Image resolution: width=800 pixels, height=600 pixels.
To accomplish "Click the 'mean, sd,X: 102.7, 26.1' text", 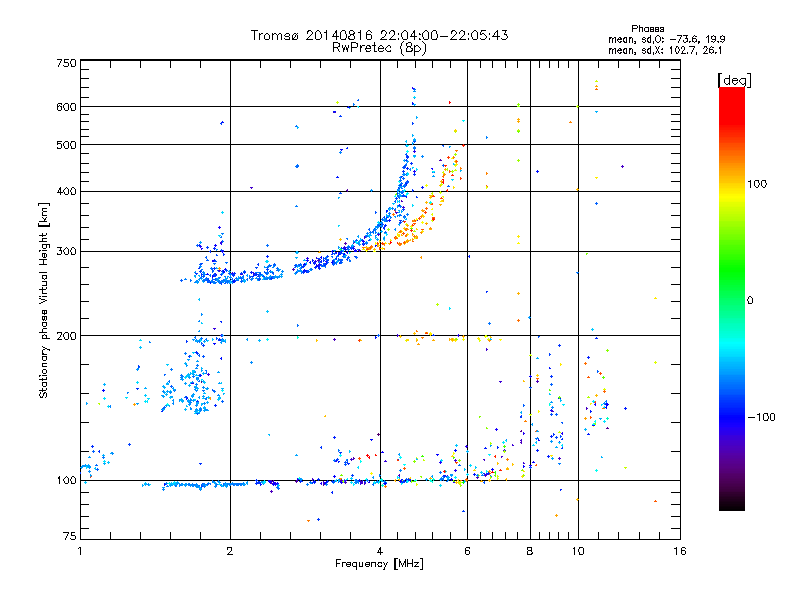I will tap(665, 51).
